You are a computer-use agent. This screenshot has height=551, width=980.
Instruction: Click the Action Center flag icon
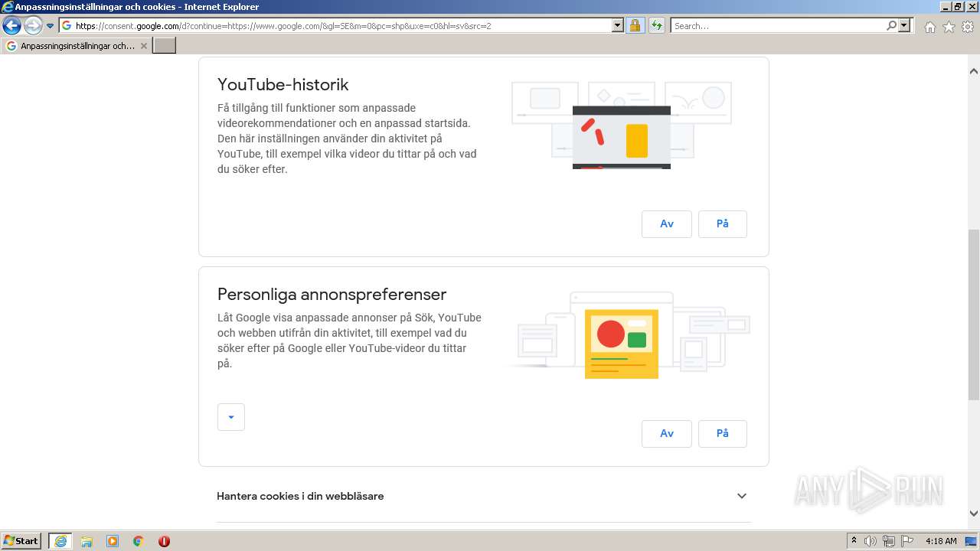[907, 541]
